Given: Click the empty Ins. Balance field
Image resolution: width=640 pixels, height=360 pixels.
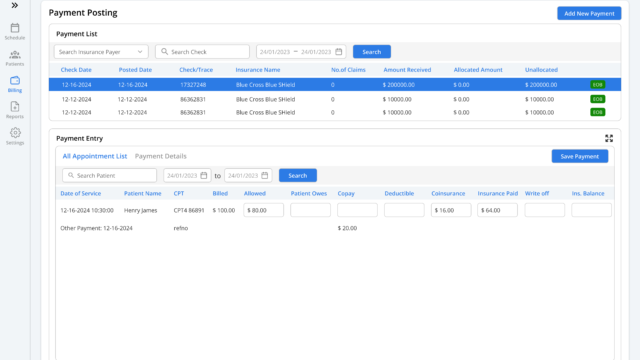Looking at the screenshot, I should 591,210.
